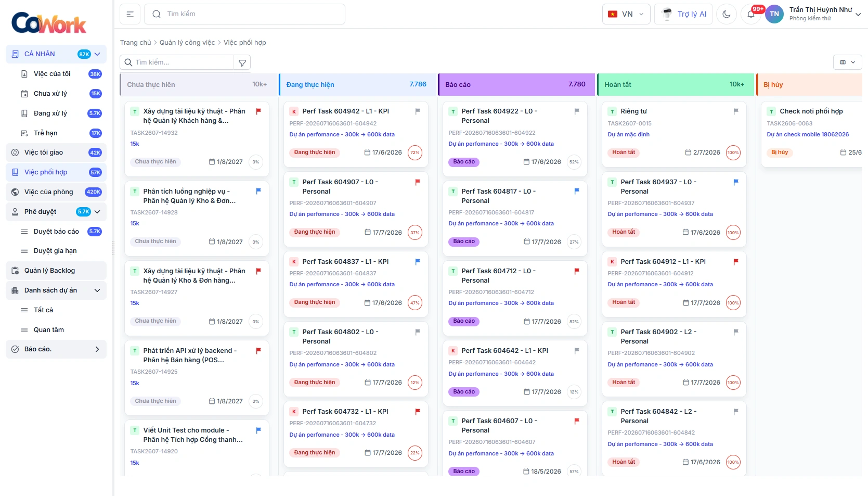Screen dimensions: 868x496
Task: Open the VN language dropdown
Action: [x=626, y=14]
